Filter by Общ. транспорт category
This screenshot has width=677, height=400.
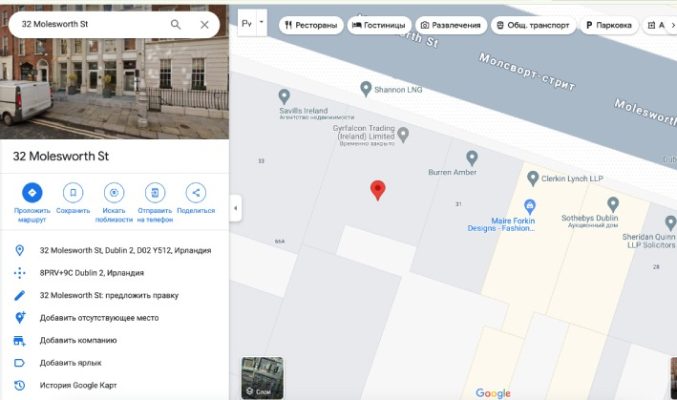click(x=533, y=24)
